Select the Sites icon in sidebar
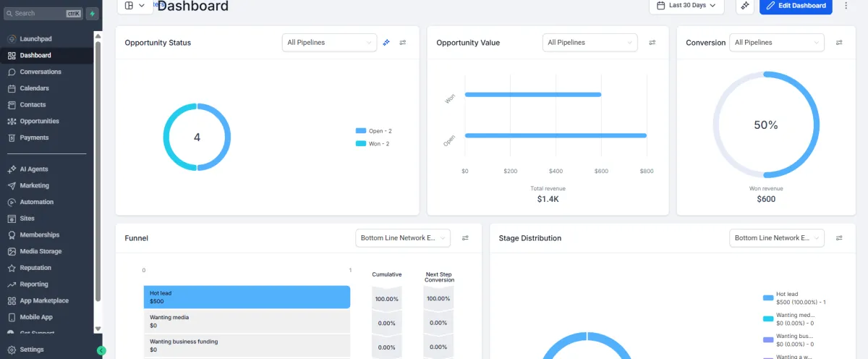 [12, 219]
